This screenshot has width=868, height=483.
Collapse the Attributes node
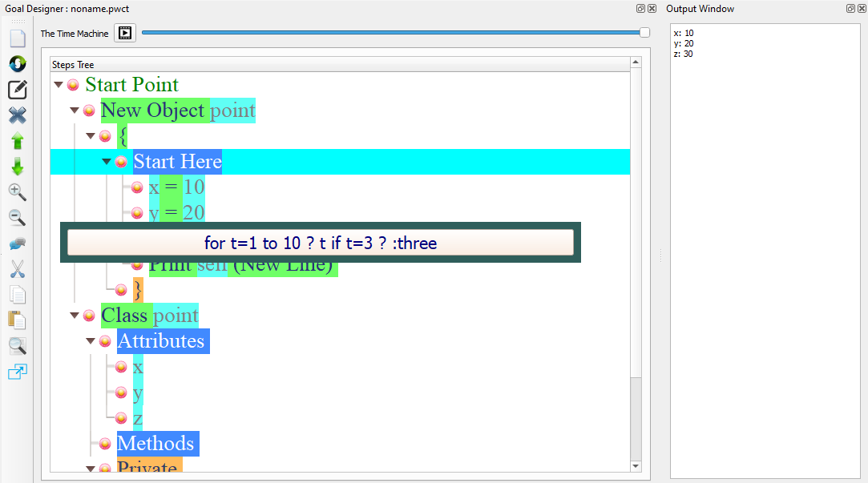pyautogui.click(x=90, y=340)
